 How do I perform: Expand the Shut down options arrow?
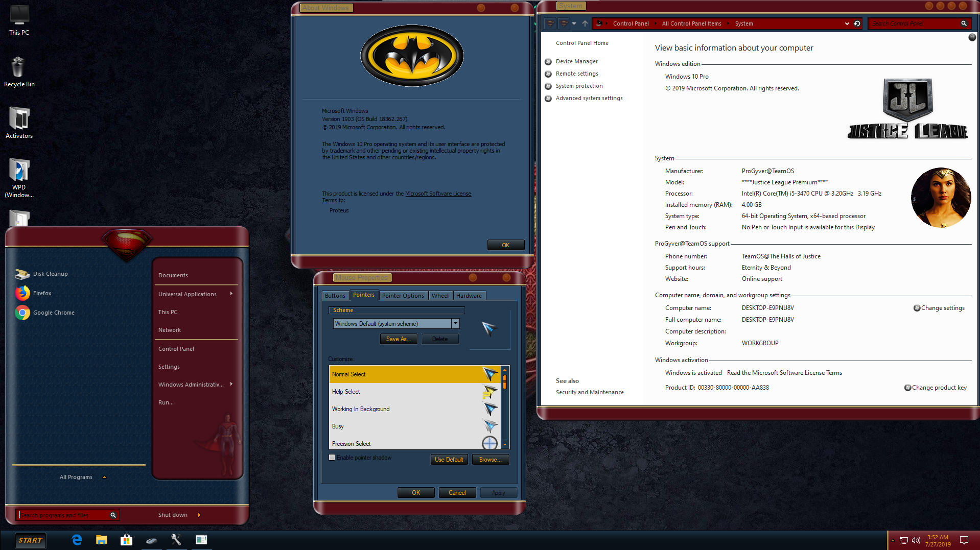[x=199, y=515]
